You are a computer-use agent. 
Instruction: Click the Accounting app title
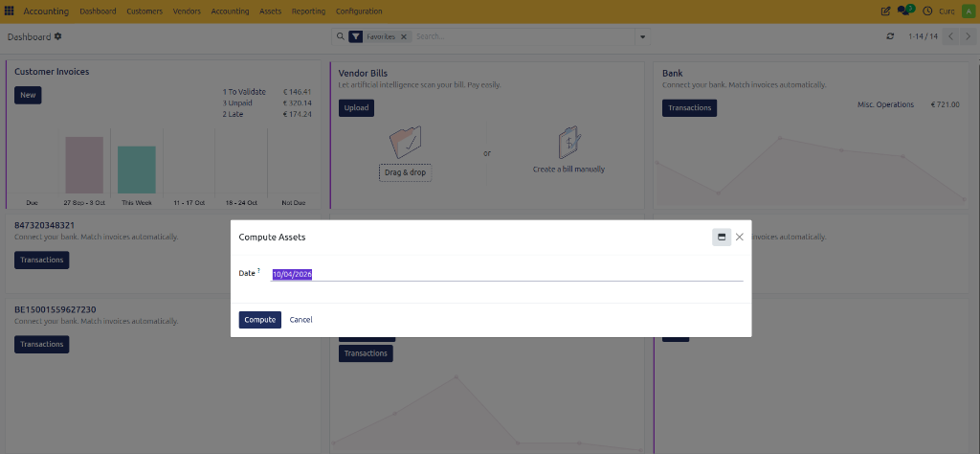click(x=46, y=11)
